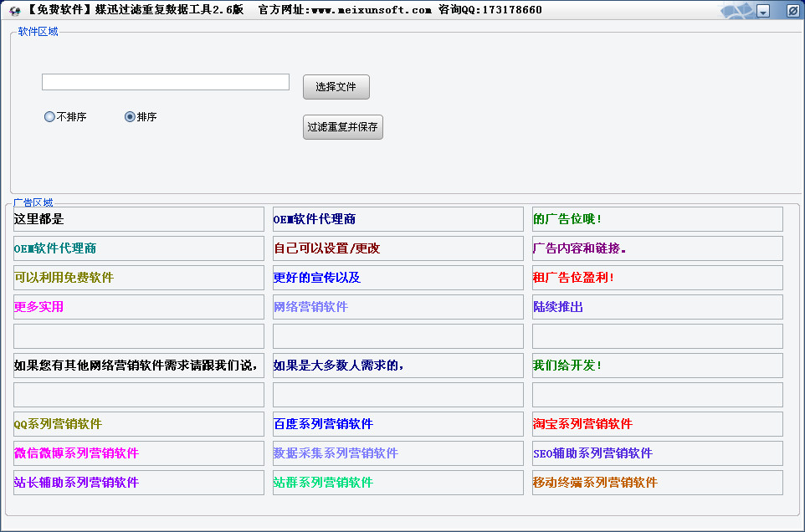
Task: Click the 软件区域 group label
Action: coord(38,31)
